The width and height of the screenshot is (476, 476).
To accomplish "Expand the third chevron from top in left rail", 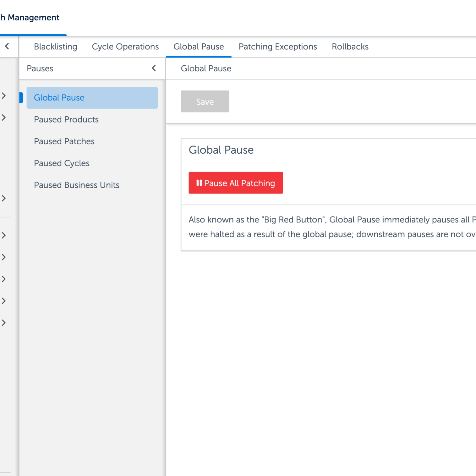I will point(4,198).
